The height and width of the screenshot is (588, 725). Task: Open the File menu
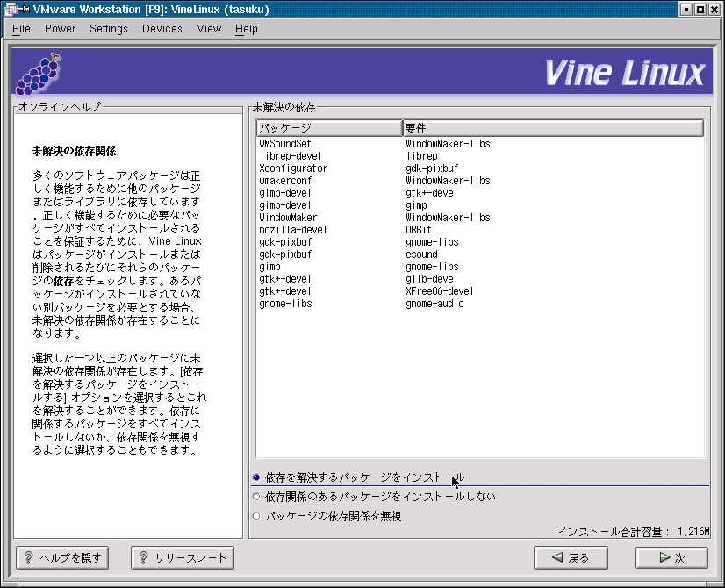[x=21, y=29]
